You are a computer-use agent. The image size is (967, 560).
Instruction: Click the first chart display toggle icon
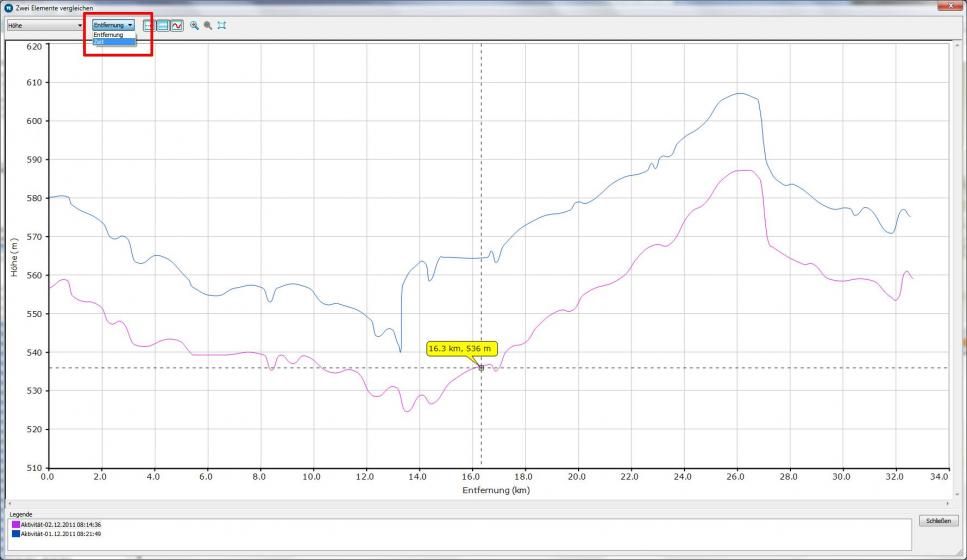148,25
